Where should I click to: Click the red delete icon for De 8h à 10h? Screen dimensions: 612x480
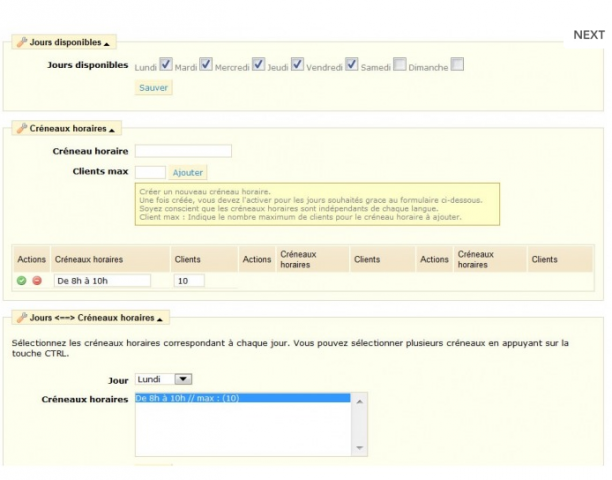[36, 281]
